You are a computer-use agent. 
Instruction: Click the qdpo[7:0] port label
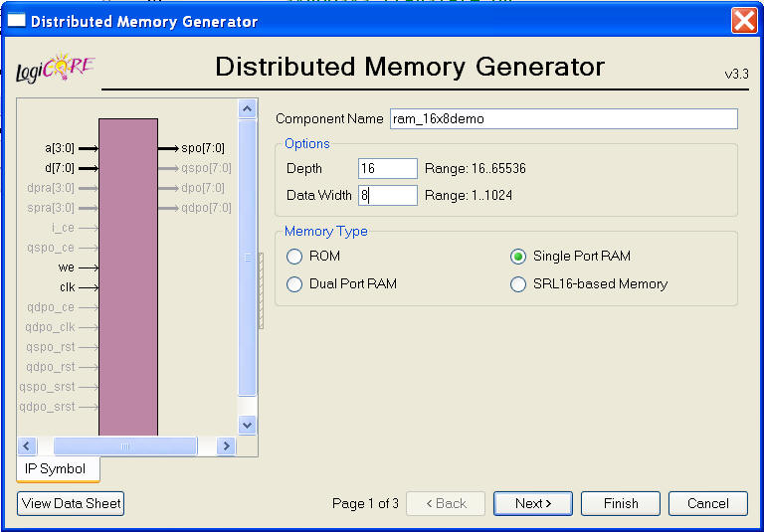click(206, 208)
